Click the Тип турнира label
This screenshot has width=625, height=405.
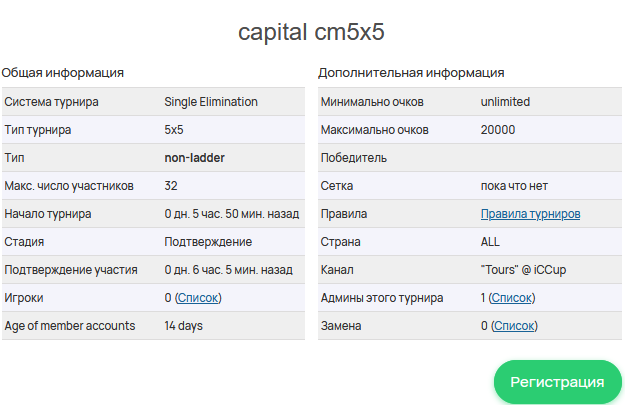38,130
